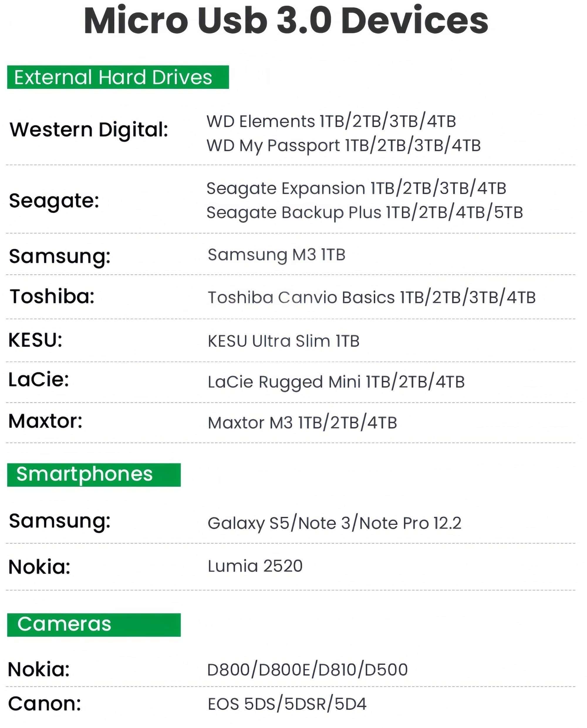The image size is (587, 728).
Task: Select the External Hard Drives green header
Action: 118,77
